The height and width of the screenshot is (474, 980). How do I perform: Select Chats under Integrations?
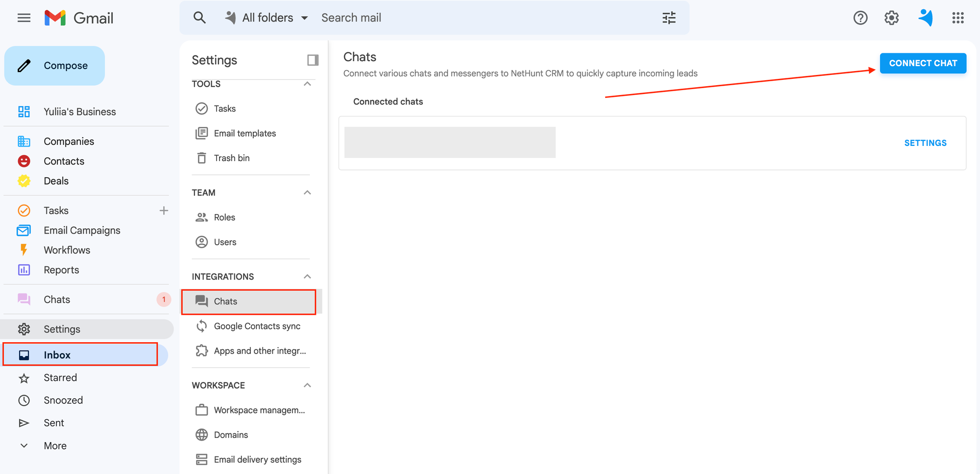tap(249, 302)
